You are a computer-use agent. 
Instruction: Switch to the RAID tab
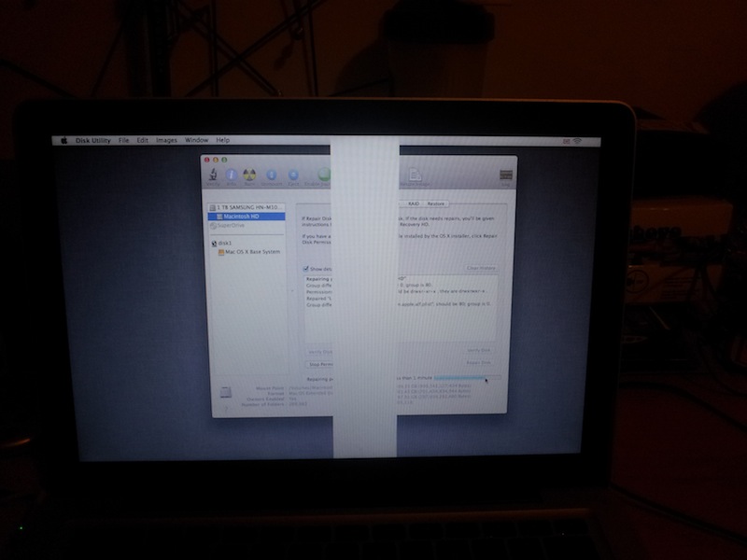(x=414, y=203)
